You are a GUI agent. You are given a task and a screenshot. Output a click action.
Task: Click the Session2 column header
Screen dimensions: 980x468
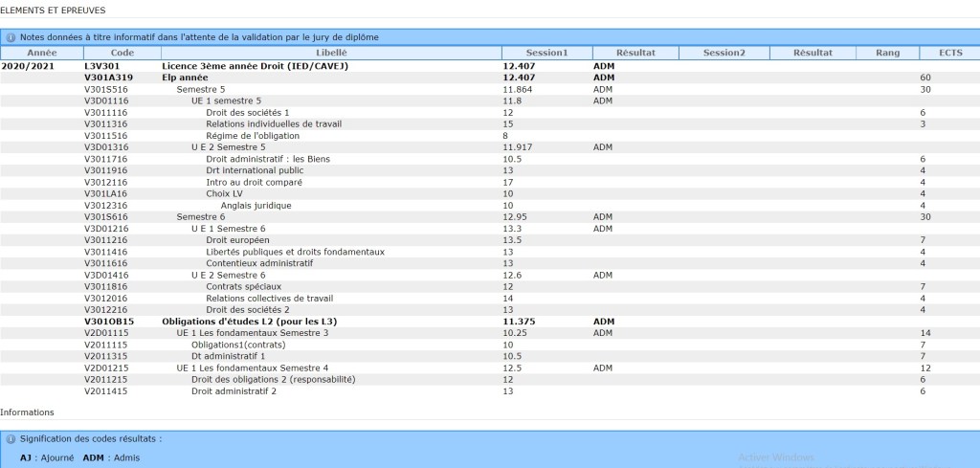pos(724,53)
